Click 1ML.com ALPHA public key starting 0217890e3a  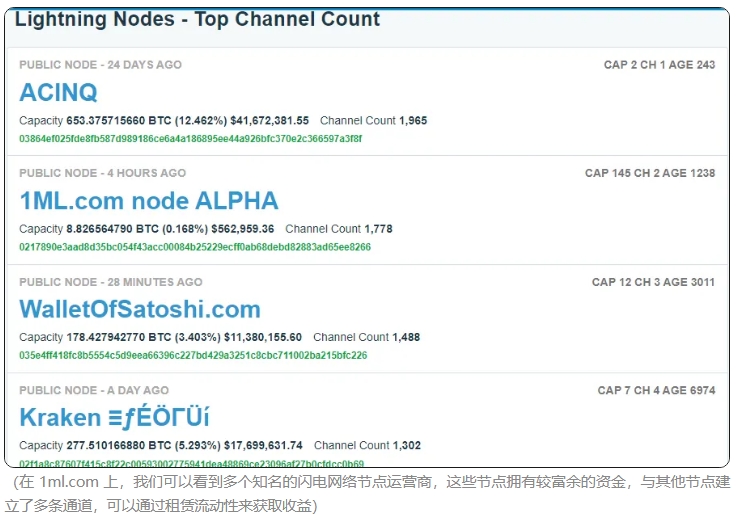click(x=195, y=247)
